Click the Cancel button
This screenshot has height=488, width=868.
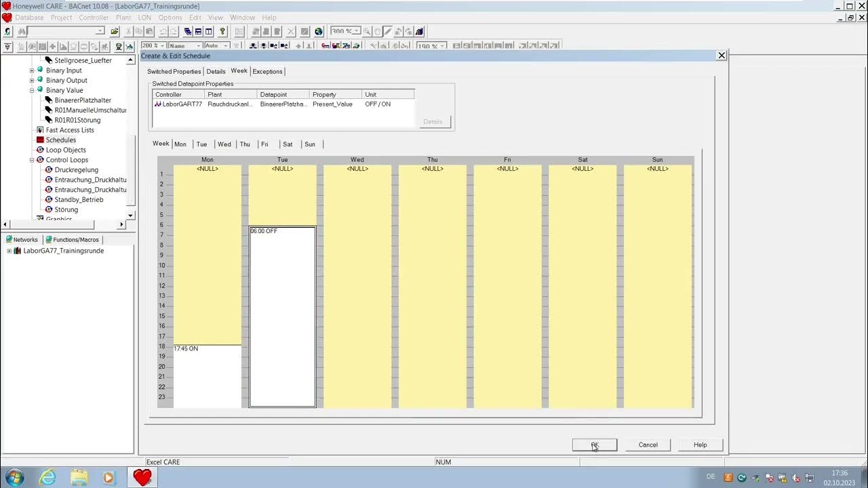pyautogui.click(x=648, y=445)
